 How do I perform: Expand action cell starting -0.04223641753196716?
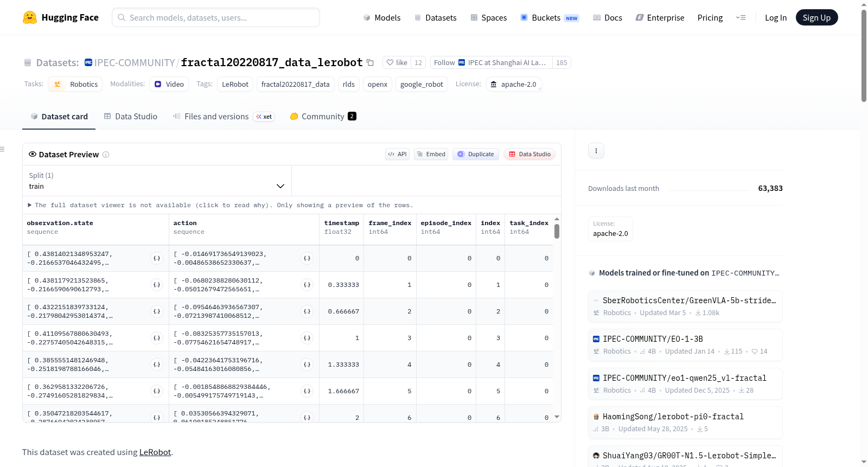[x=307, y=364]
